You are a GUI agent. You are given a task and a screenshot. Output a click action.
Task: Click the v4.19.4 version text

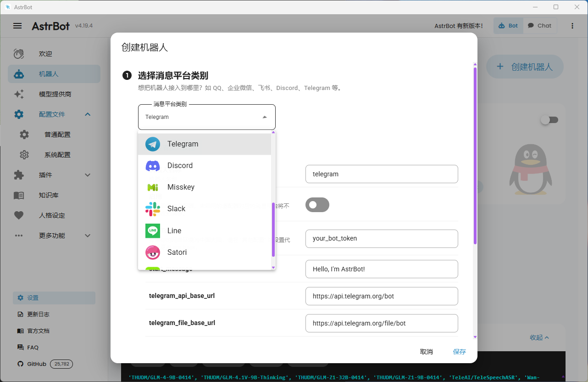pos(84,26)
